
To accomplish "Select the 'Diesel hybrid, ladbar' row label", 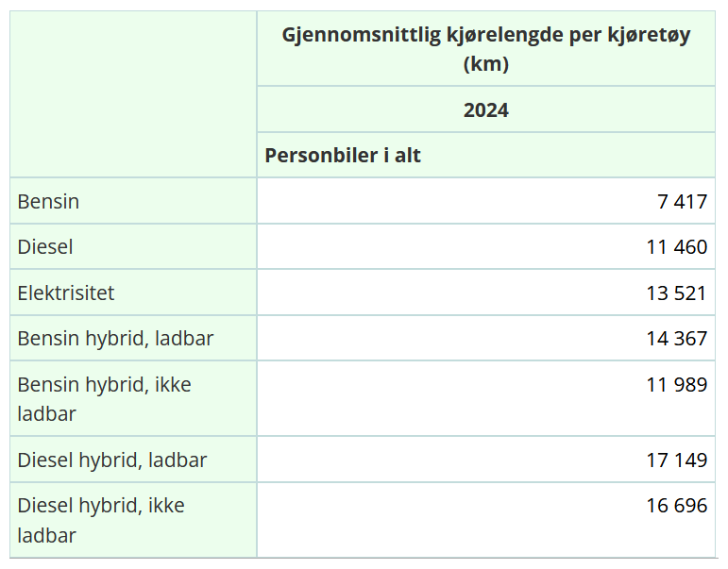I will [x=112, y=460].
